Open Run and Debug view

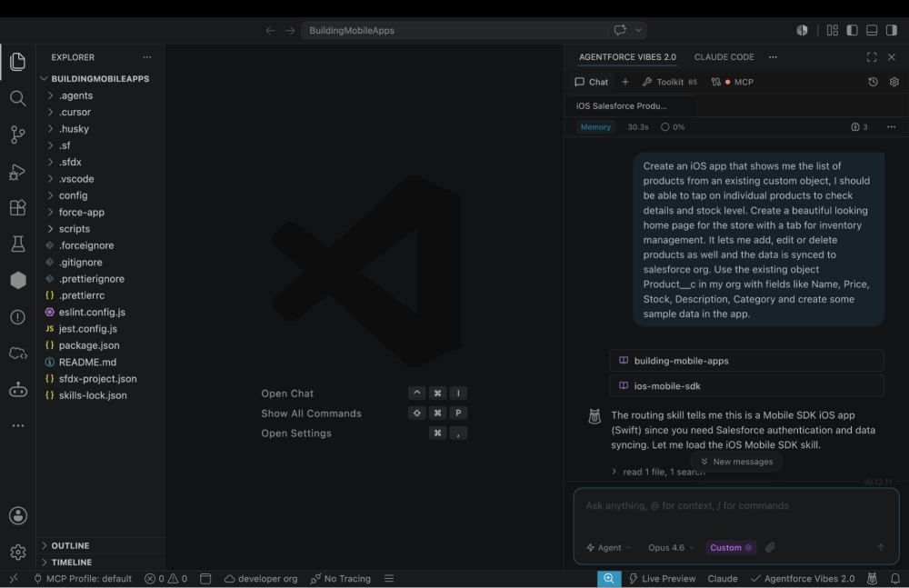point(18,172)
